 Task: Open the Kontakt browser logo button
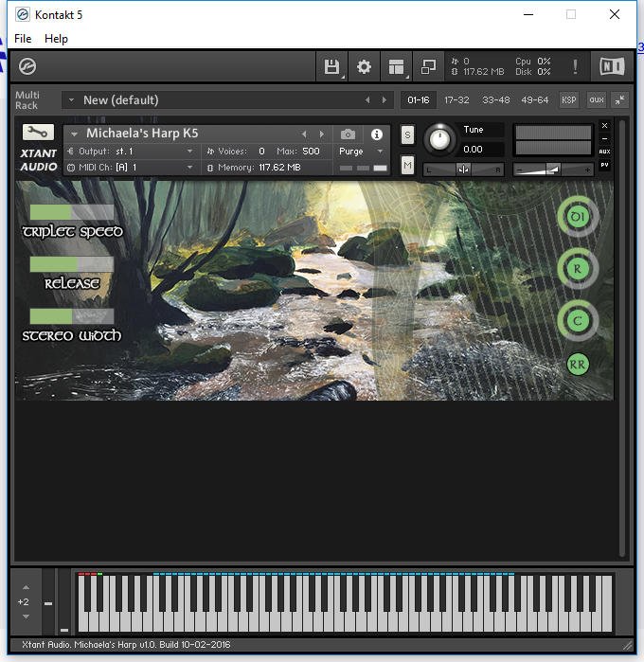click(27, 66)
